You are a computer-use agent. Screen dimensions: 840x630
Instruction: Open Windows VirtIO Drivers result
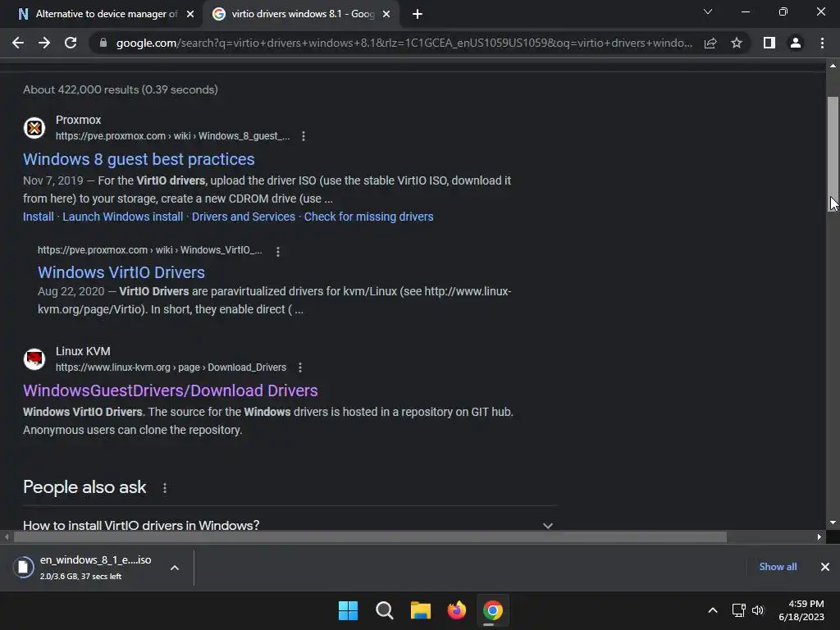[121, 272]
